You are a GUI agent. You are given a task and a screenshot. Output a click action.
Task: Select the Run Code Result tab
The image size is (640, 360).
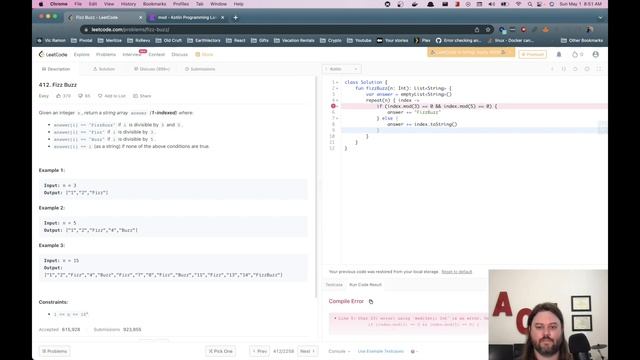click(x=365, y=285)
